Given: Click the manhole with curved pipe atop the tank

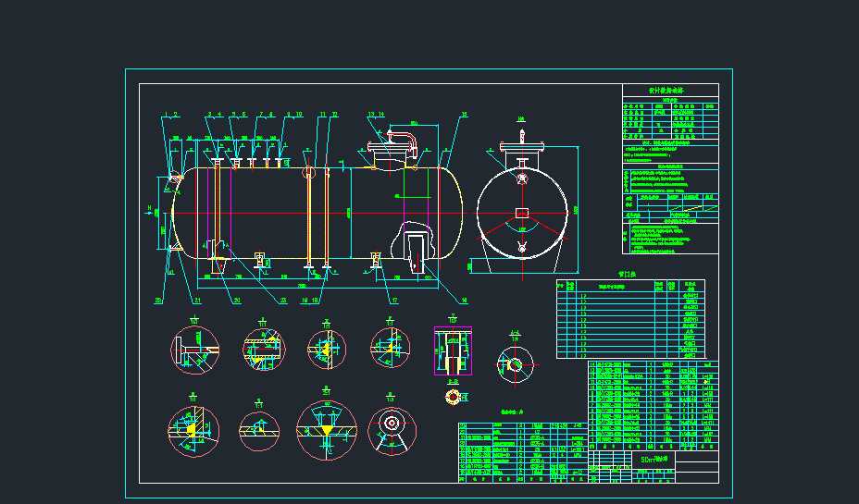Looking at the screenshot, I should pyautogui.click(x=393, y=146).
